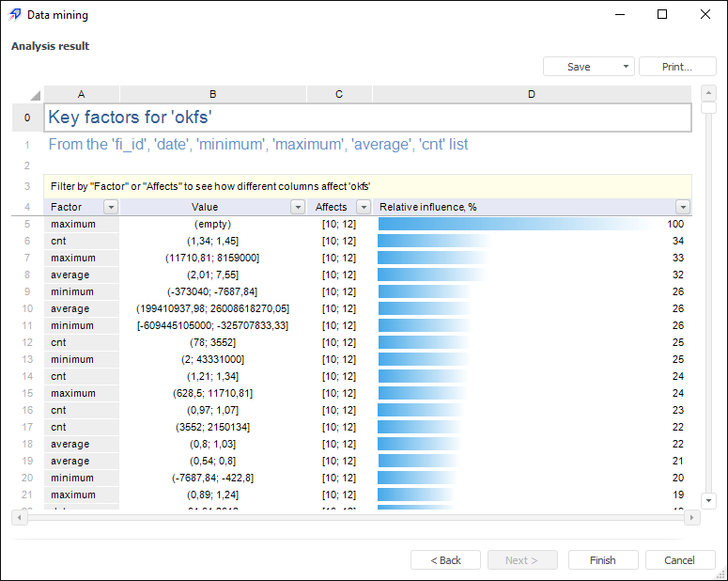Expand the Save button dropdown arrow
Screen dimensions: 728x581
coord(626,67)
